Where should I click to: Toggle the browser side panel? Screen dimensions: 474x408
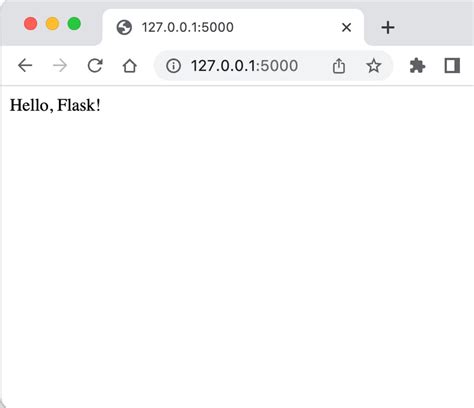452,66
